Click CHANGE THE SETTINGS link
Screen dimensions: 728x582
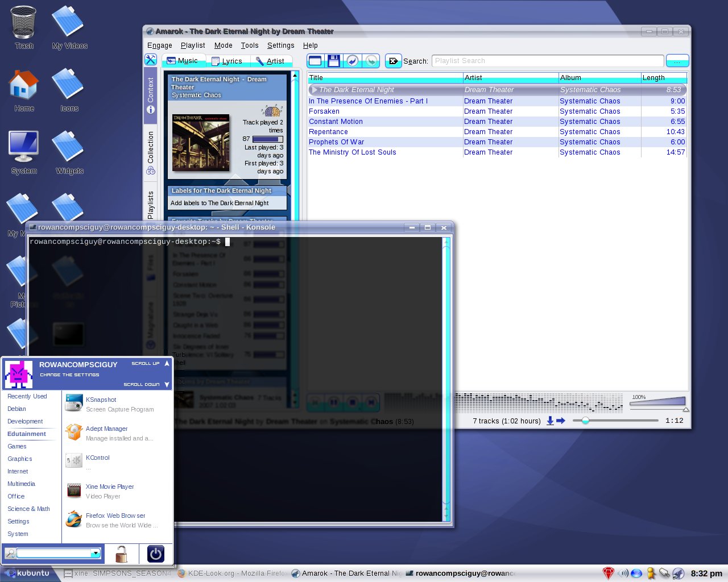point(69,375)
